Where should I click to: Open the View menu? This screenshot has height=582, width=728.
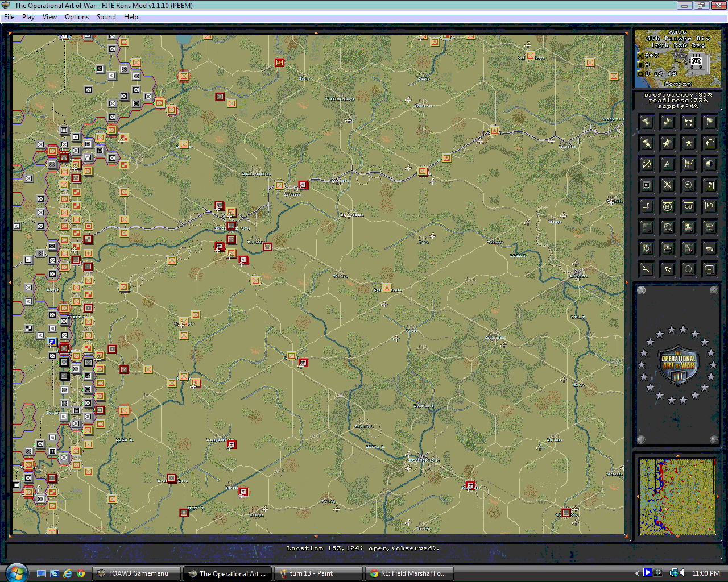click(x=49, y=17)
